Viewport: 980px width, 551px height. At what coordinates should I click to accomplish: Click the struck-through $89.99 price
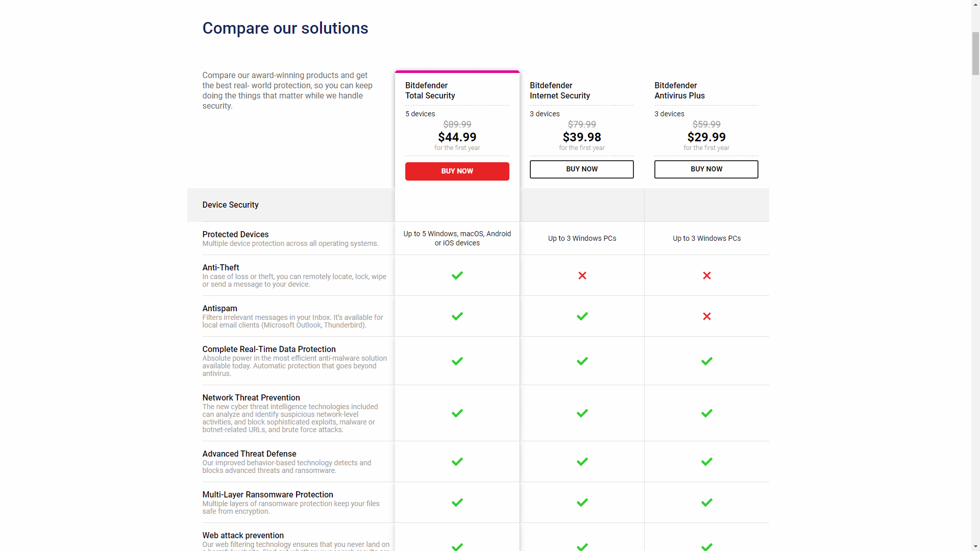pos(457,124)
